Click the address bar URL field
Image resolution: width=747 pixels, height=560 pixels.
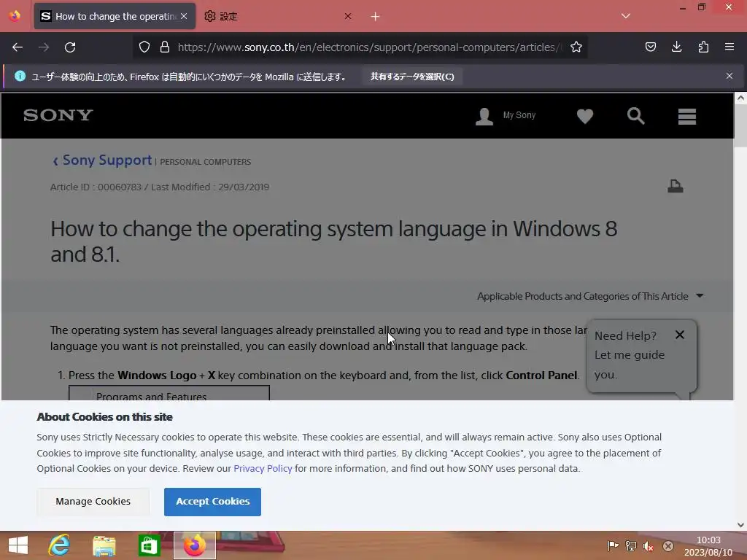[369, 47]
